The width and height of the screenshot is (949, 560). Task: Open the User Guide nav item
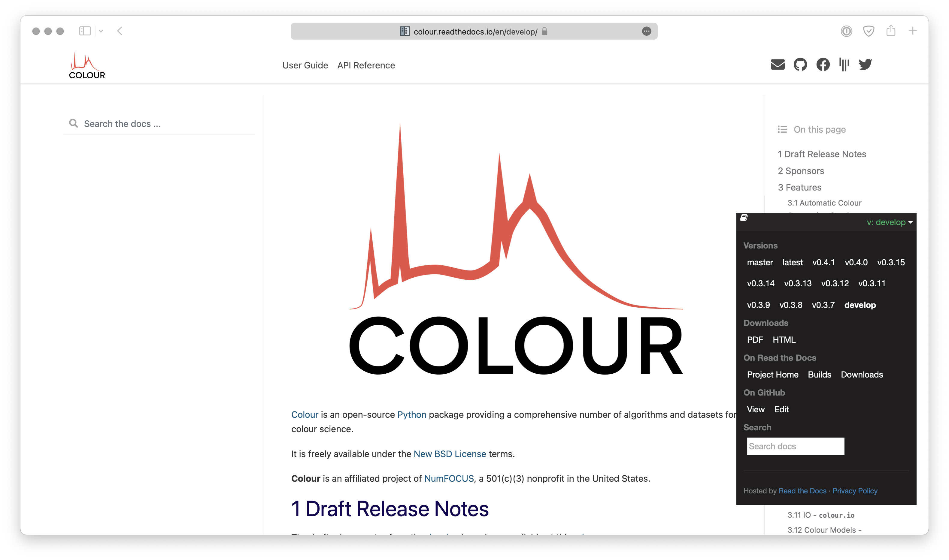point(305,65)
